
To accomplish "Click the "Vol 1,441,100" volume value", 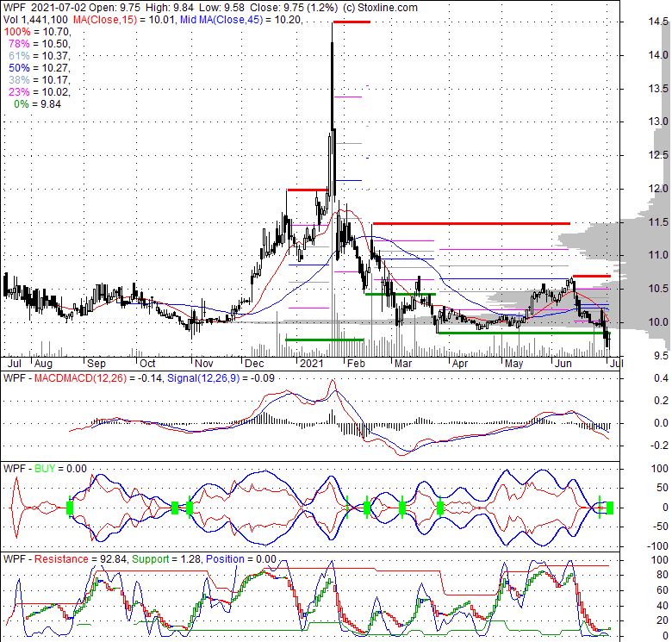I will click(35, 20).
